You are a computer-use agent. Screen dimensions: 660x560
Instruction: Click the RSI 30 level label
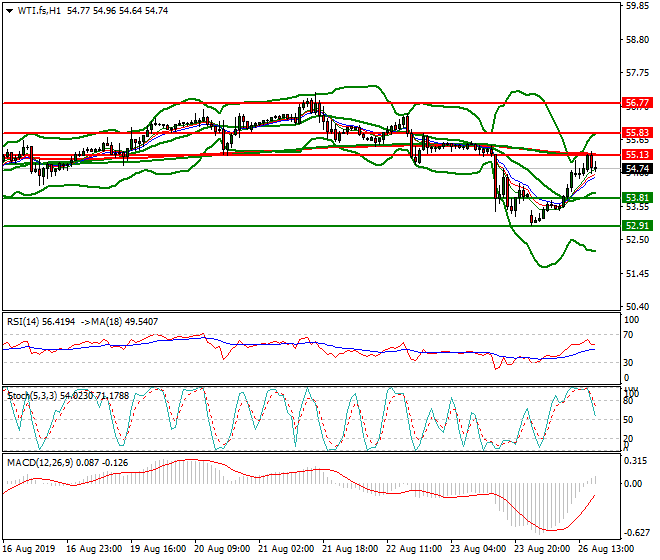pos(628,363)
